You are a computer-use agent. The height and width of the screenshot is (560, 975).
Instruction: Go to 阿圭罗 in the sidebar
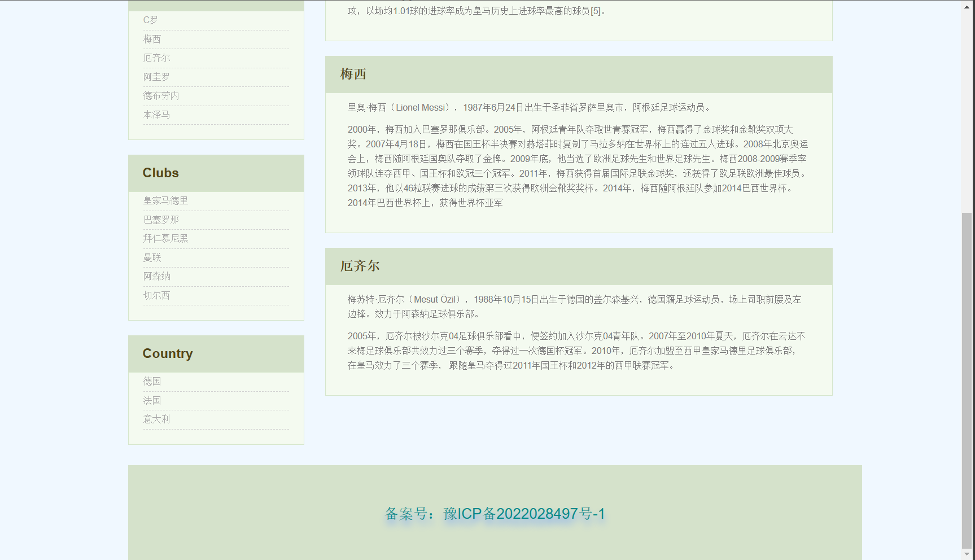tap(156, 77)
